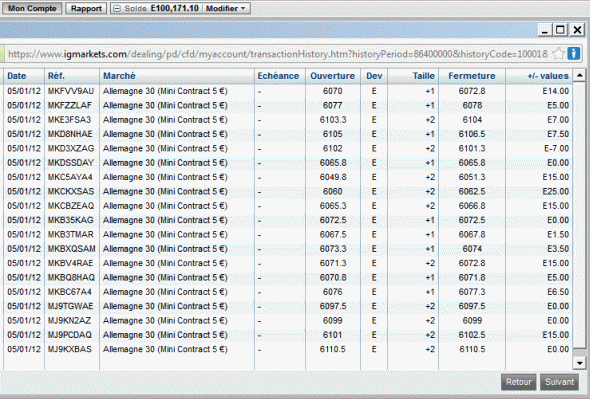Click opening price 6103.3
The height and width of the screenshot is (399, 590).
(333, 120)
